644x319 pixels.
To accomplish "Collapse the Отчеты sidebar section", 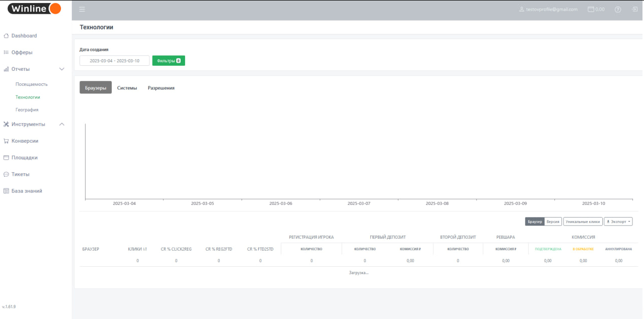I will [x=62, y=69].
